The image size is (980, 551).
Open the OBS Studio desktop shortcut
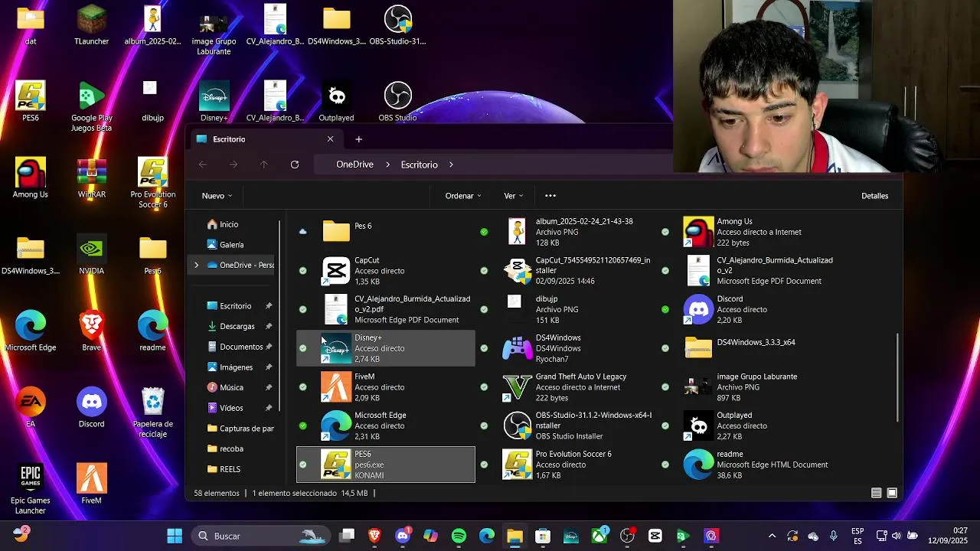click(x=397, y=102)
